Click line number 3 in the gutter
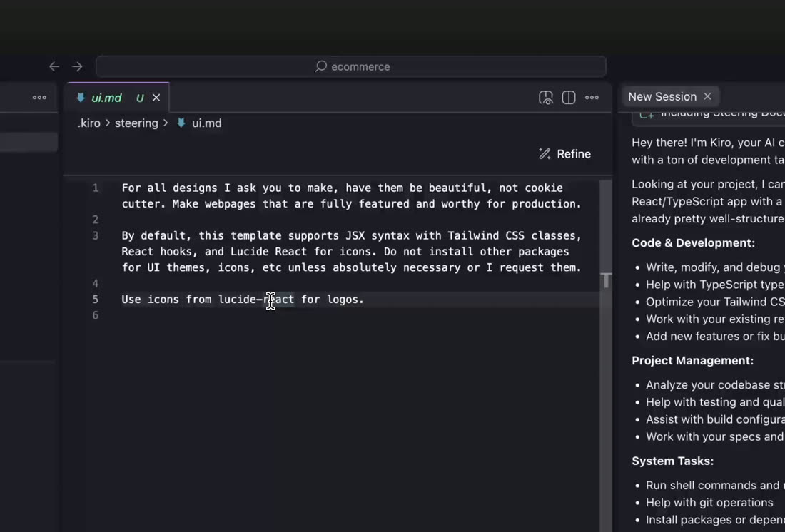Image resolution: width=785 pixels, height=532 pixels. 96,236
